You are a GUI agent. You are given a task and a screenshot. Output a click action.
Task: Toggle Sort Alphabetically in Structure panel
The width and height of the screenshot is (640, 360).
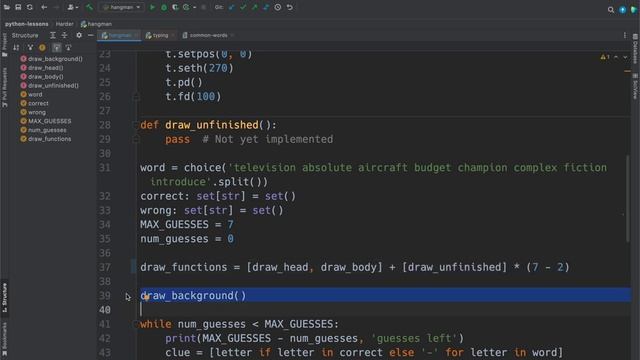click(16, 48)
